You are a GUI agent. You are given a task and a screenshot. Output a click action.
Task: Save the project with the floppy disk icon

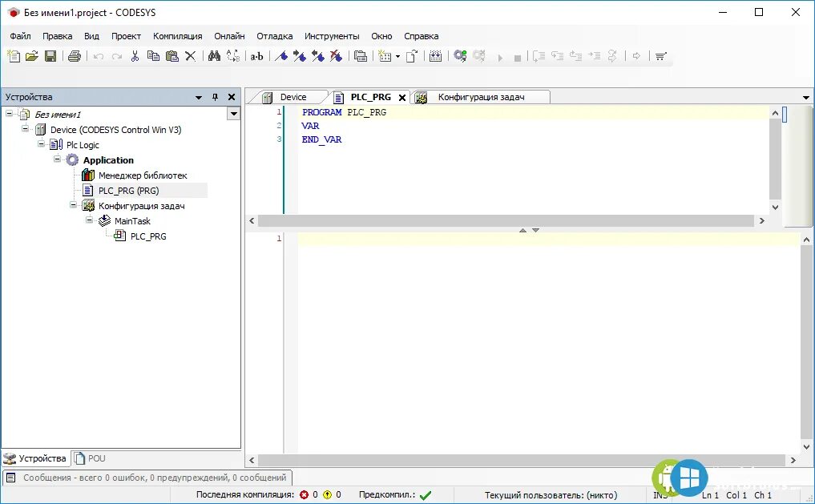coord(50,56)
